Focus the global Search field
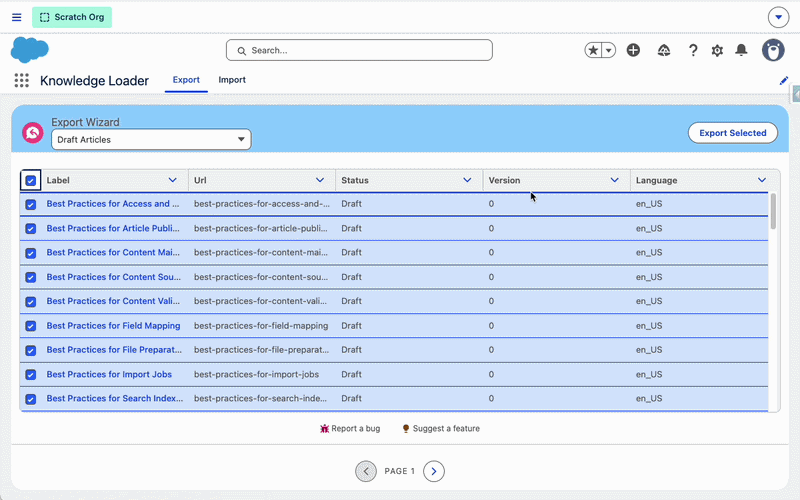 pos(359,50)
